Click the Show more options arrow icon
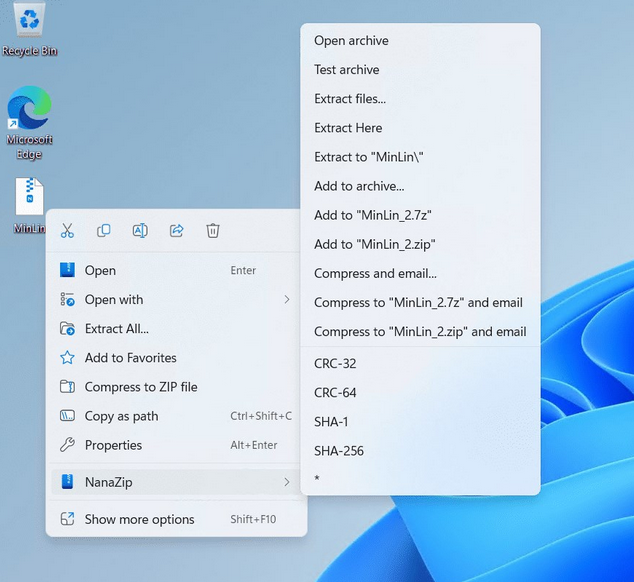 coord(67,519)
